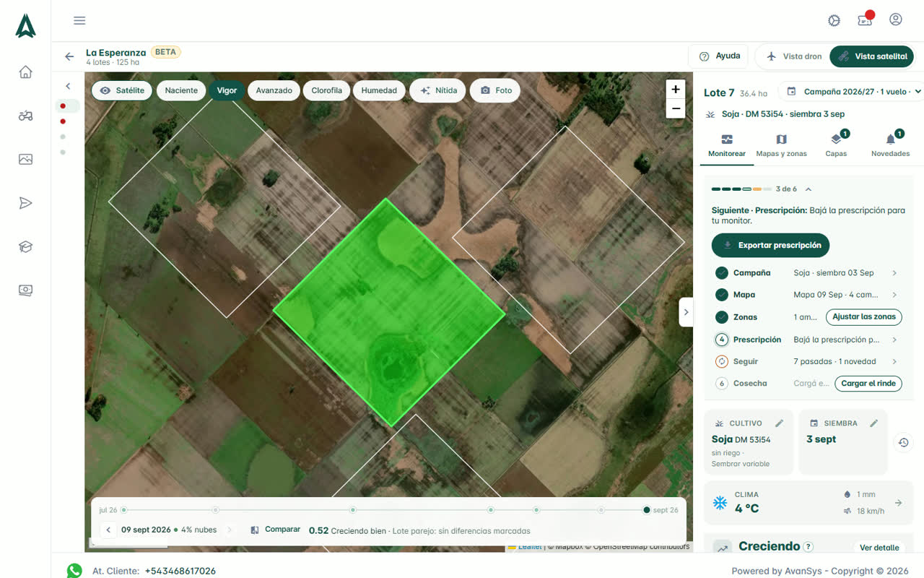Zoom in the map with plus button
The image size is (924, 578).
point(676,90)
